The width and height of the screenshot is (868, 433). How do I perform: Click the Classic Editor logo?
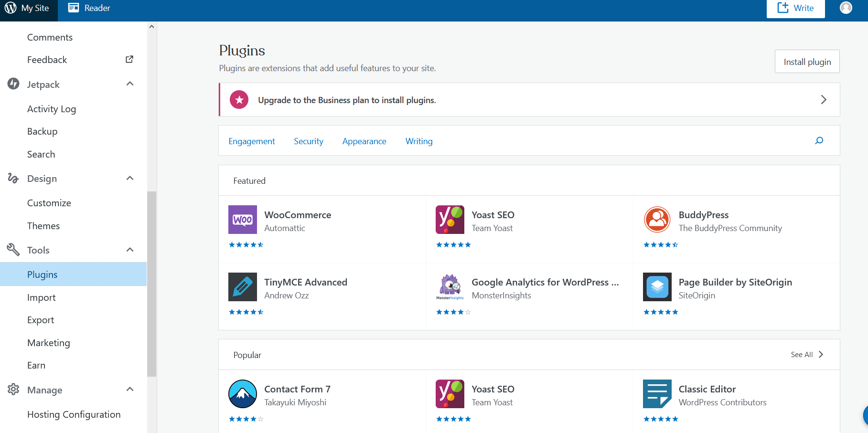[x=657, y=394]
